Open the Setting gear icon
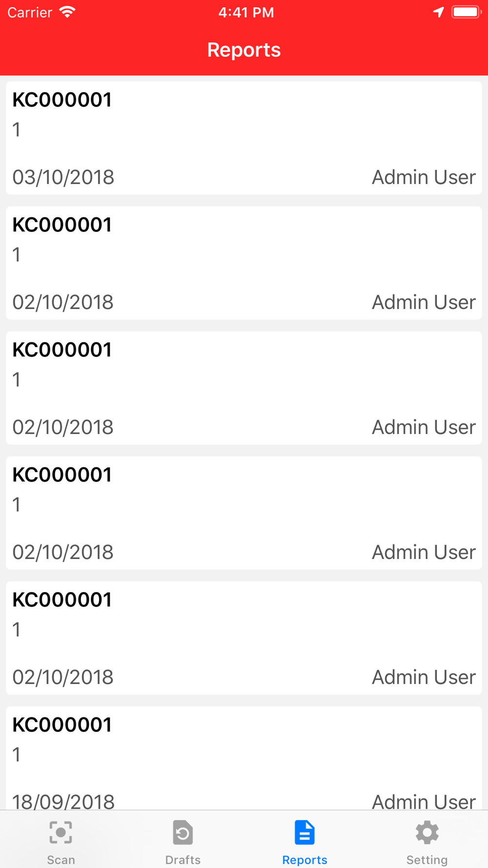Screen dimensions: 488x868 [427, 832]
